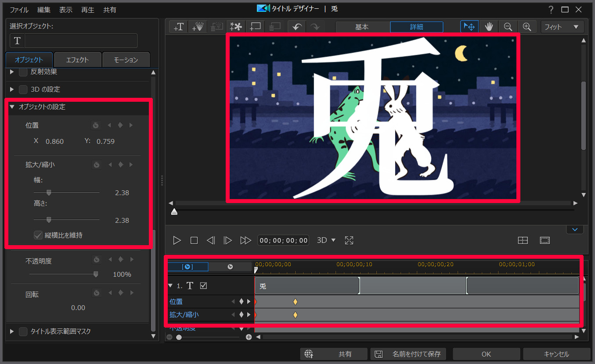
Task: Insert a particle effect object
Action: pyautogui.click(x=198, y=27)
